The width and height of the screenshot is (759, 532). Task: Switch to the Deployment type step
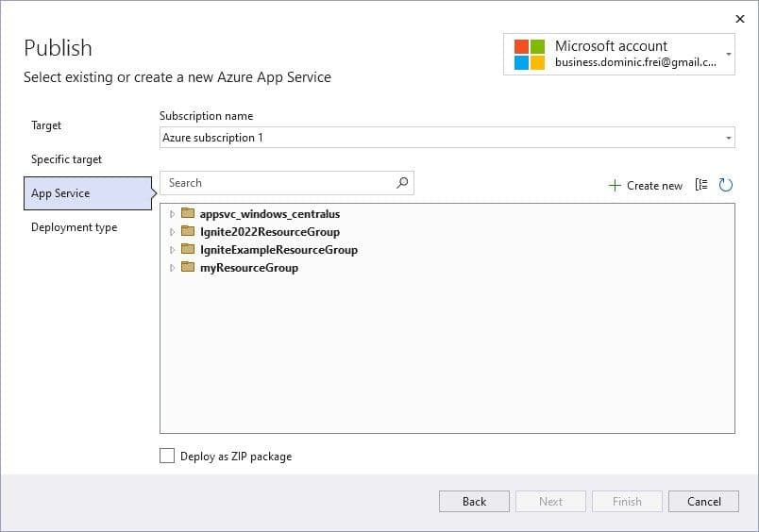click(x=74, y=227)
